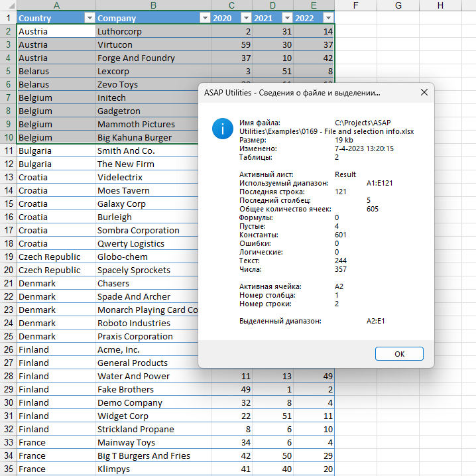Open the 2020 column filter dropdown
The width and height of the screenshot is (476, 476).
point(246,18)
